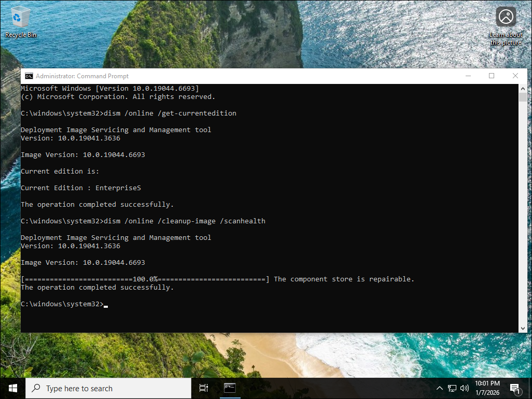Click the Administrator: Command Prompt title text
Image resolution: width=532 pixels, height=399 pixels.
click(x=82, y=76)
